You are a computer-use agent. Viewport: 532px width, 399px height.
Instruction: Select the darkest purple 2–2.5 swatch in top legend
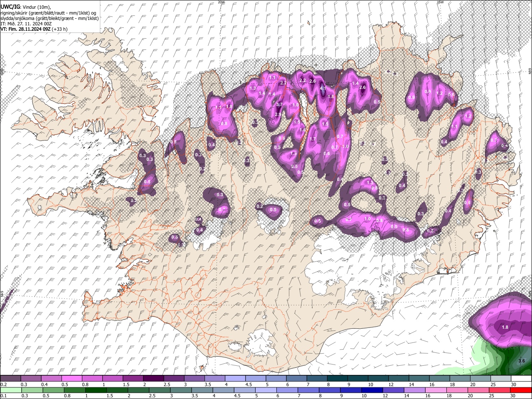click(x=154, y=379)
